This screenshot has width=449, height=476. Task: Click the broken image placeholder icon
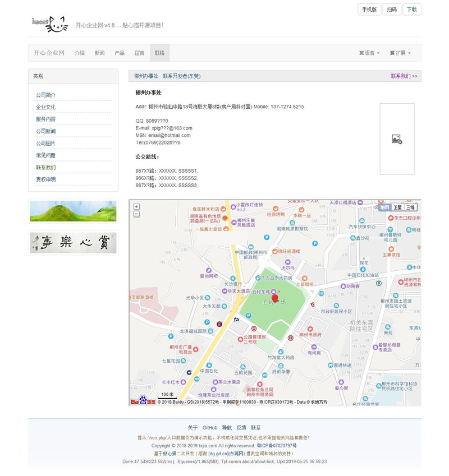tap(397, 139)
